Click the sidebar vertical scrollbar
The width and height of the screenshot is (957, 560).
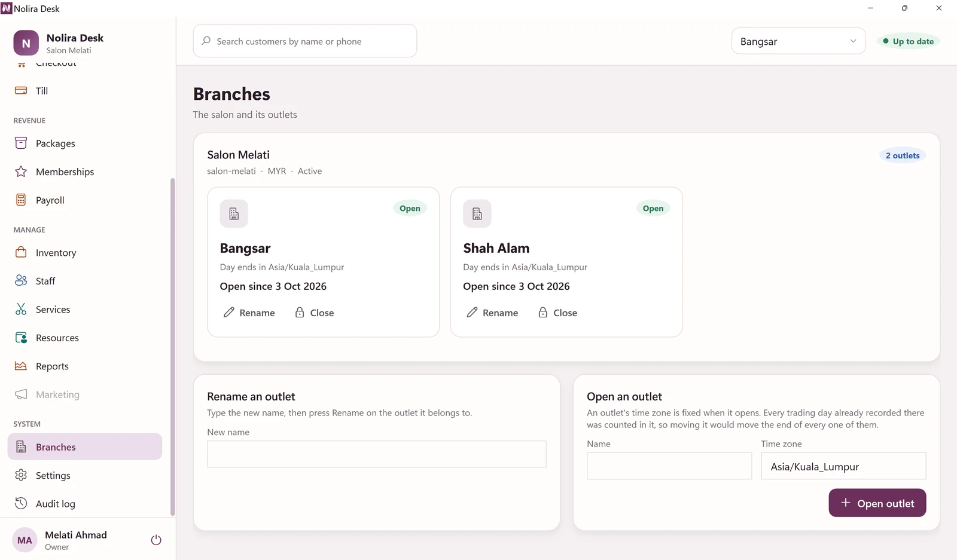tap(173, 347)
